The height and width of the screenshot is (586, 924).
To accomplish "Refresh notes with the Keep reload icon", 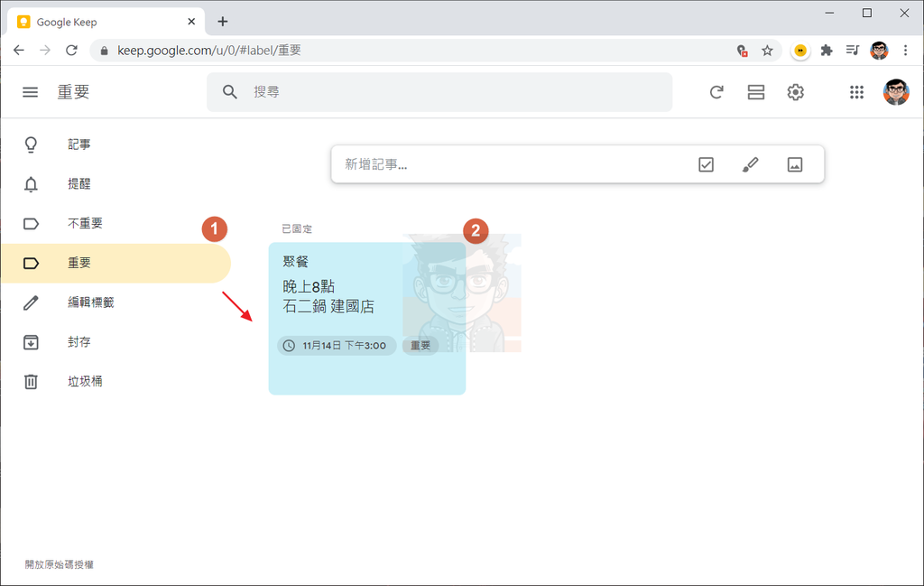I will point(716,92).
